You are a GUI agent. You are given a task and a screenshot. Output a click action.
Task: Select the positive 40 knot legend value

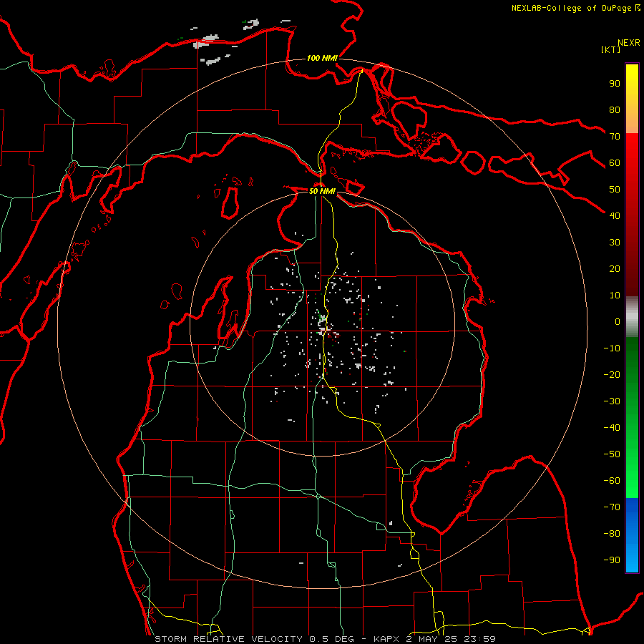615,216
